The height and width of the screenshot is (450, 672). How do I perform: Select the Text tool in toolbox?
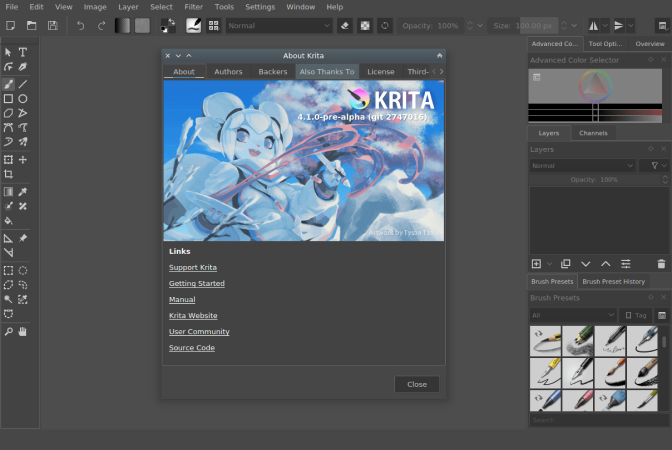pyautogui.click(x=23, y=52)
